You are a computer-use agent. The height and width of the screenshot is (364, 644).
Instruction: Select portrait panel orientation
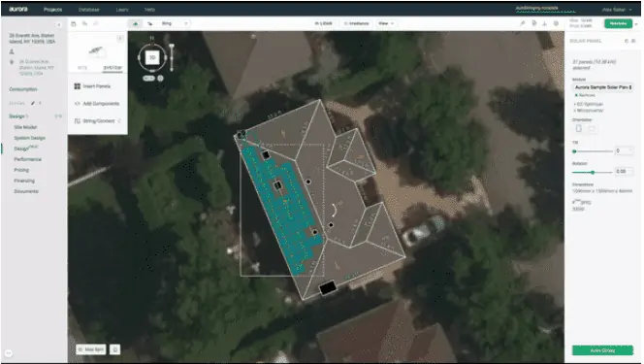(579, 128)
